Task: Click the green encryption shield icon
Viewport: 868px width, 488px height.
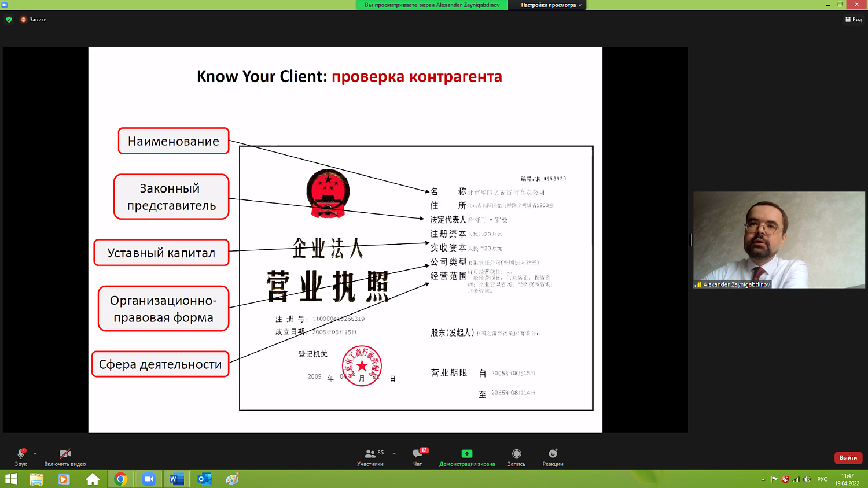Action: (x=9, y=20)
